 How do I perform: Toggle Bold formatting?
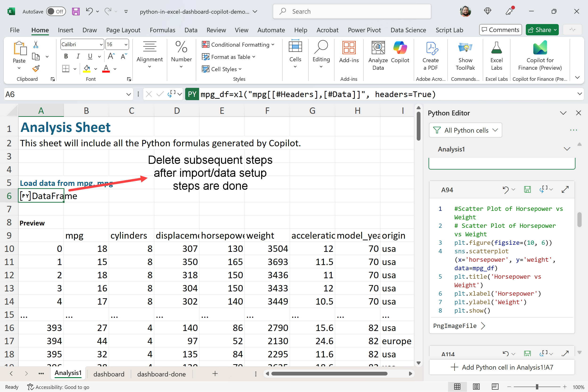pyautogui.click(x=66, y=56)
